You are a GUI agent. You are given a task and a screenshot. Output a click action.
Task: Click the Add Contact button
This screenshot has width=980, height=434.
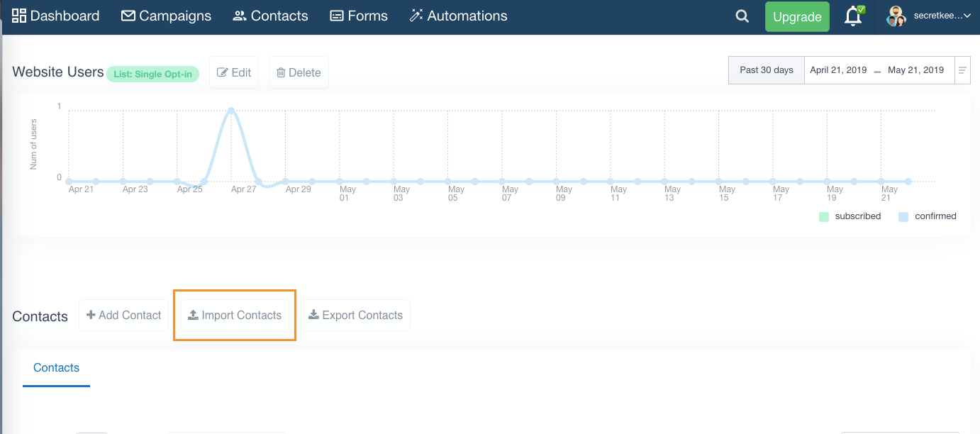(x=123, y=316)
